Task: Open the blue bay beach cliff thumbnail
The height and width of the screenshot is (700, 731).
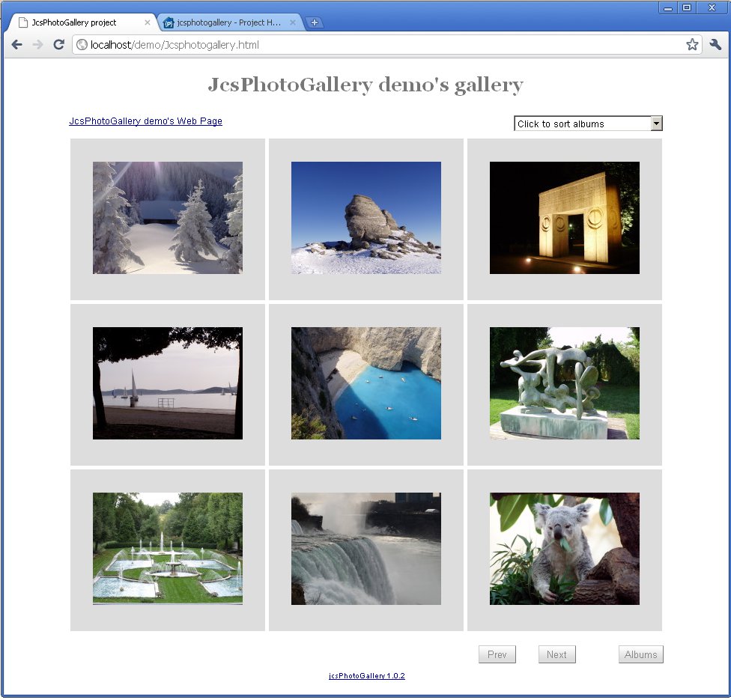Action: pyautogui.click(x=366, y=383)
